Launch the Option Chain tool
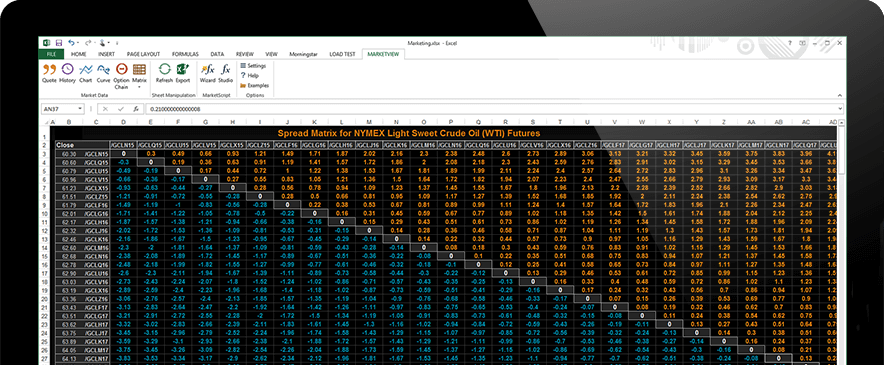 [x=121, y=76]
